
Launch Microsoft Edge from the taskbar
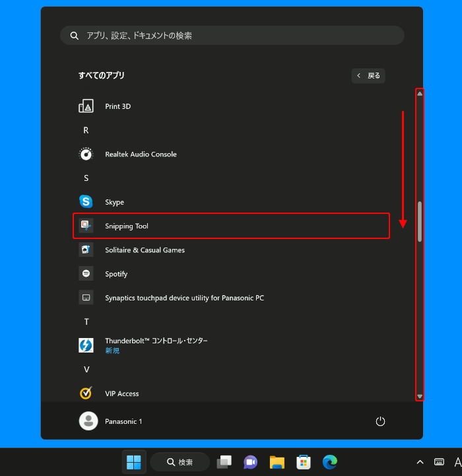point(329,462)
